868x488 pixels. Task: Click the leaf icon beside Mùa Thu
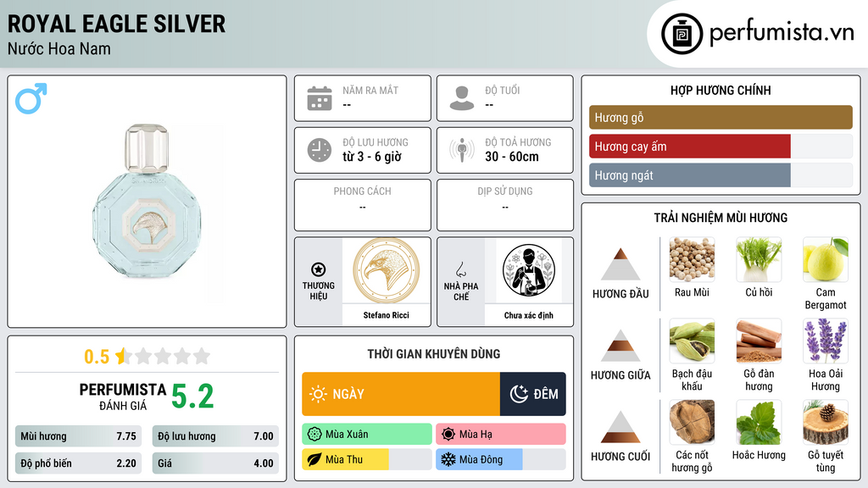(x=314, y=459)
